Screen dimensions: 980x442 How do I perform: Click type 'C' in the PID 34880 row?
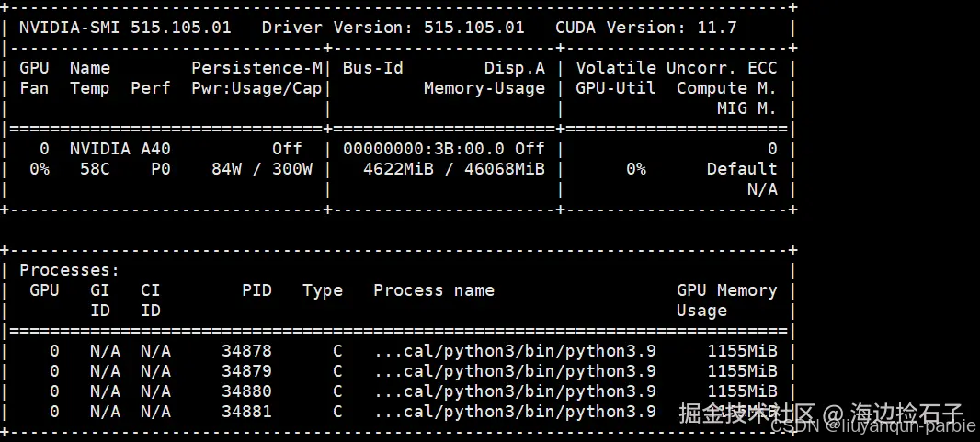click(x=337, y=391)
